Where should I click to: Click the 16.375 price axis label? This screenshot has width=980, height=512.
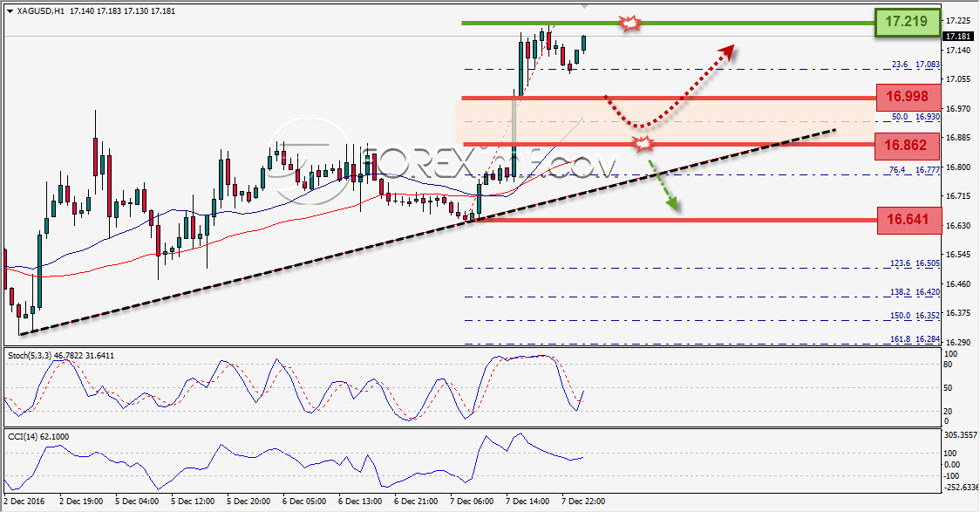[x=957, y=313]
